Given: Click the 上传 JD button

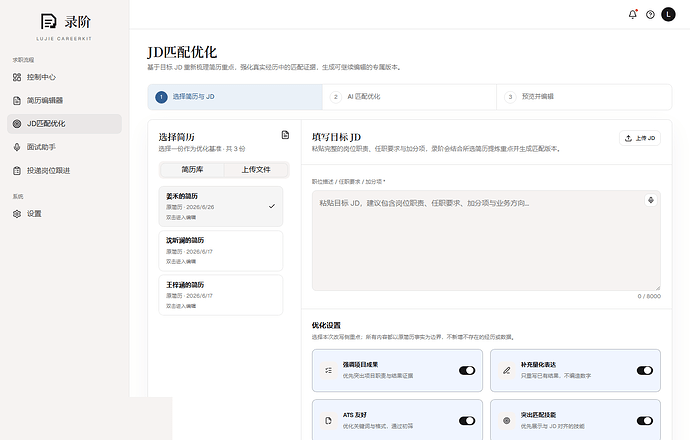Looking at the screenshot, I should coord(640,138).
